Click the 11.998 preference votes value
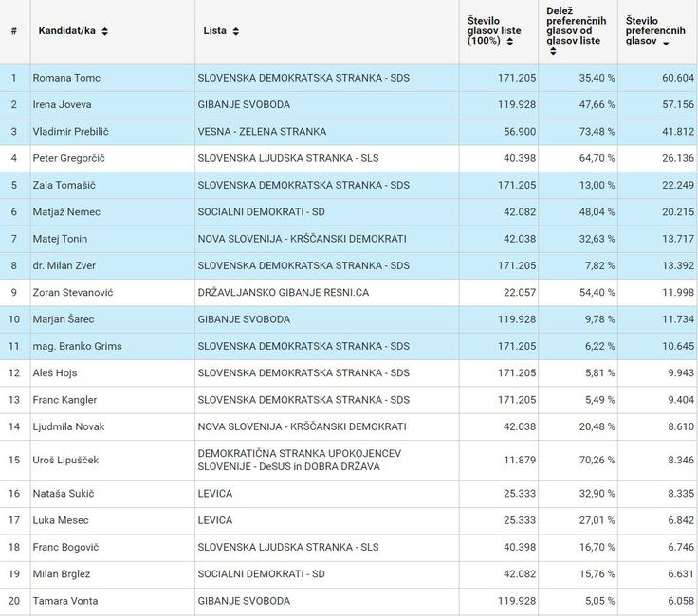Screen dimensions: 698x616 coord(678,292)
